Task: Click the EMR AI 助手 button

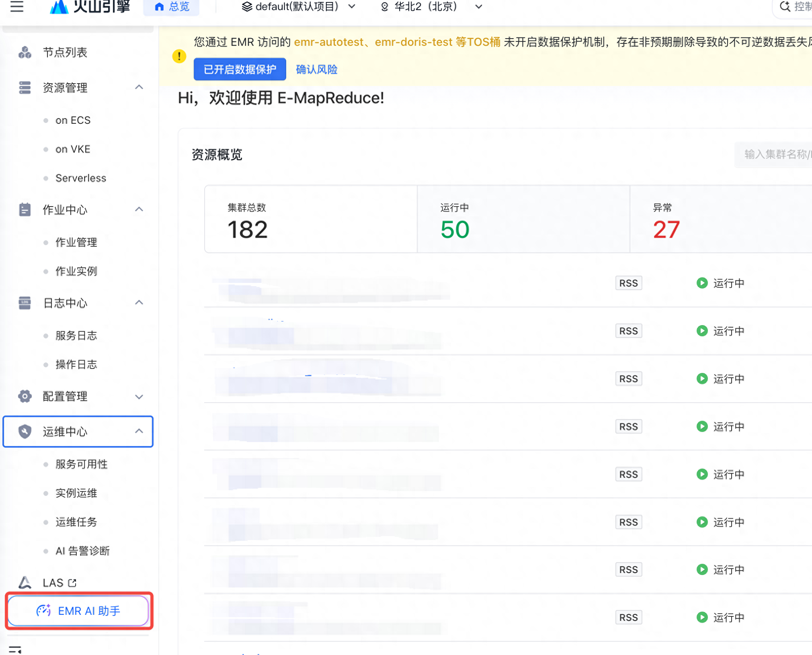Action: point(78,610)
